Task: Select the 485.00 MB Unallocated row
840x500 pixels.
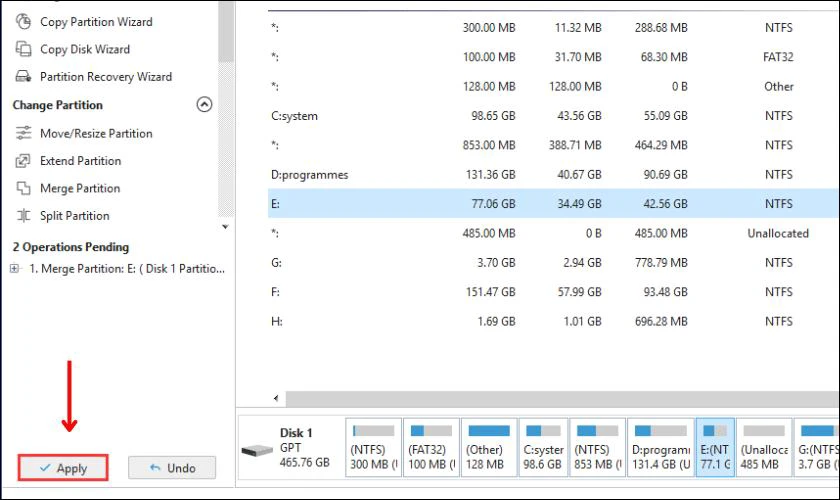Action: (553, 233)
